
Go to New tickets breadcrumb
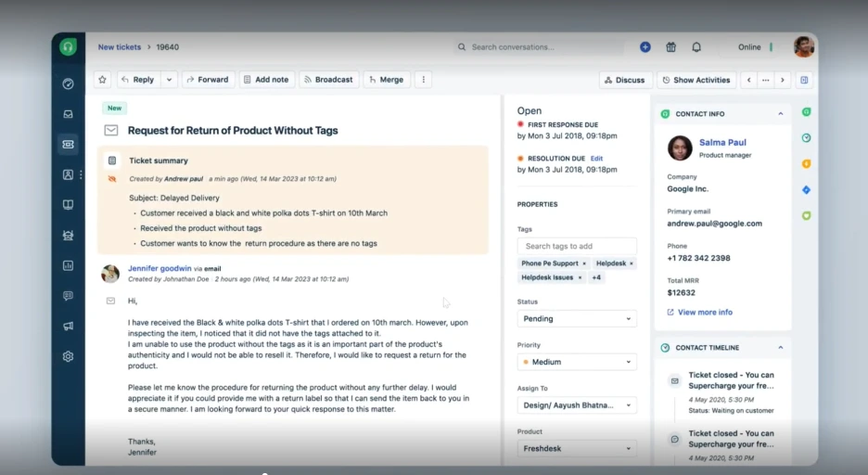(120, 47)
